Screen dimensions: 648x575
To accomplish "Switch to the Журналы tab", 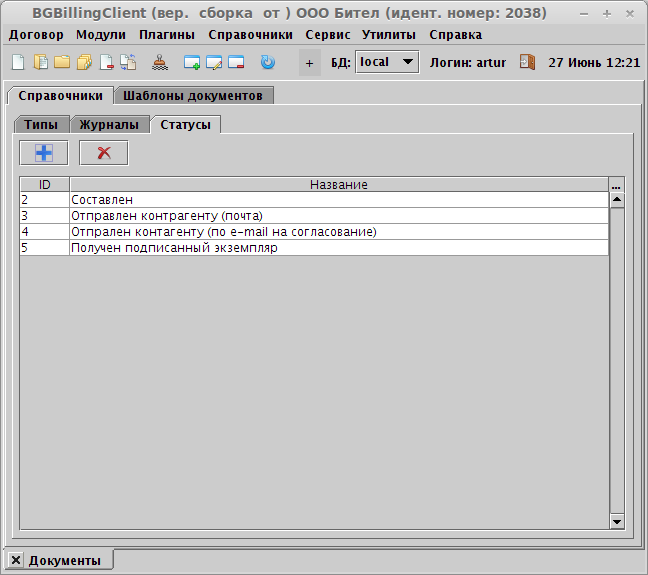I will [109, 125].
